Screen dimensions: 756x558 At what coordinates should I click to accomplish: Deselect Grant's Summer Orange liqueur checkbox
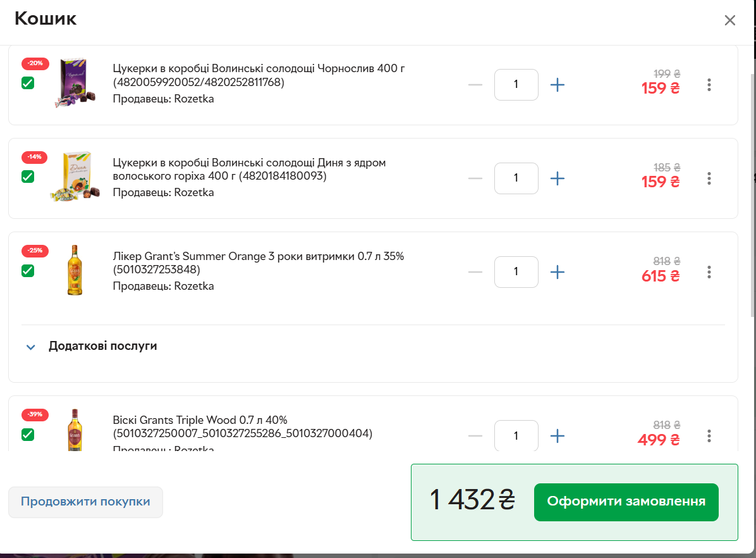(28, 270)
